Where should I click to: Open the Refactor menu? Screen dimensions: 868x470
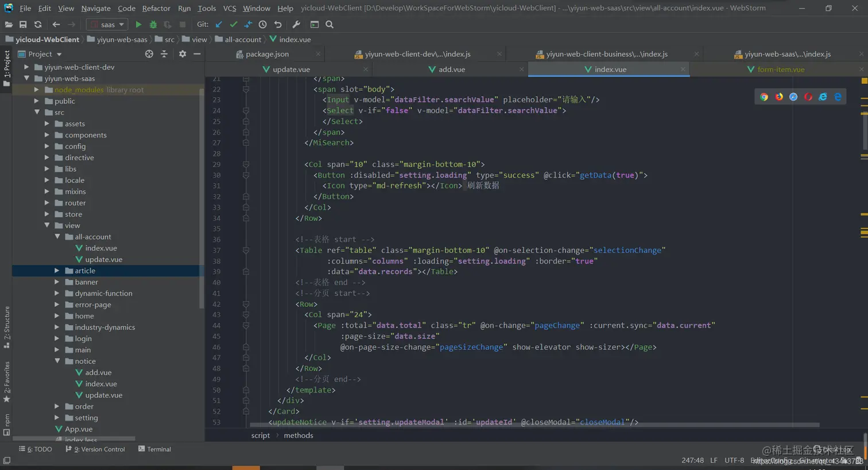pyautogui.click(x=156, y=8)
